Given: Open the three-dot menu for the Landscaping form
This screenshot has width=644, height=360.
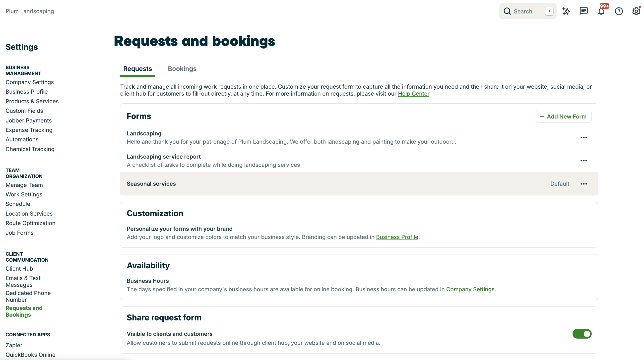Looking at the screenshot, I should click(x=584, y=137).
